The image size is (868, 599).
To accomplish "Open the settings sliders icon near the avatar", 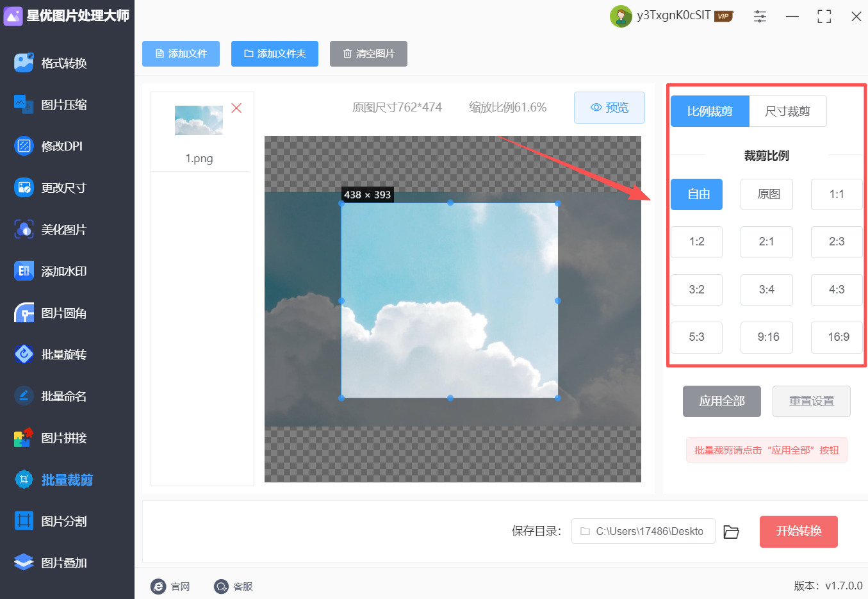I will pyautogui.click(x=760, y=16).
